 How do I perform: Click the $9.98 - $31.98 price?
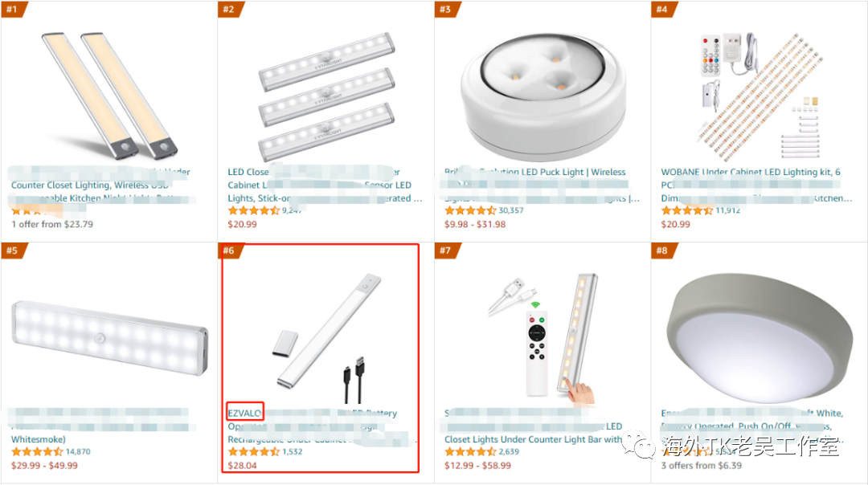click(x=475, y=224)
